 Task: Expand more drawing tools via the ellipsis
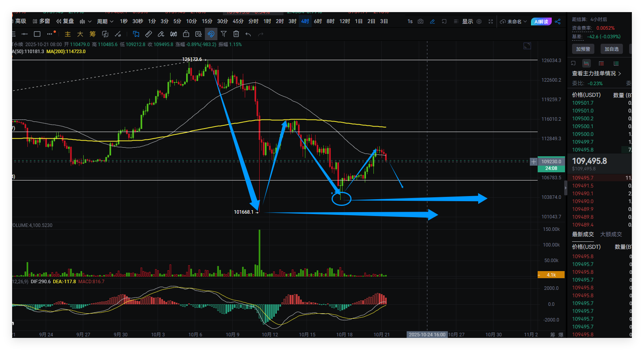pos(50,34)
